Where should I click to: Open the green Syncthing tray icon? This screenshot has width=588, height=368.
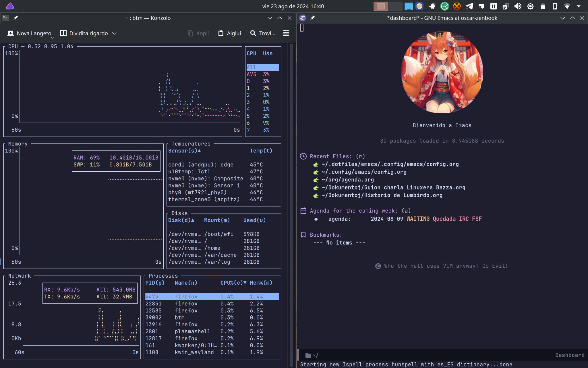pos(444,6)
